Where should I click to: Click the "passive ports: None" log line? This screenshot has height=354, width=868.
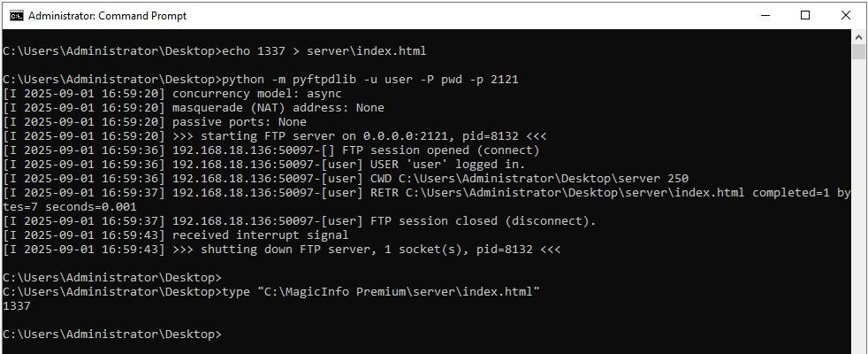[239, 122]
